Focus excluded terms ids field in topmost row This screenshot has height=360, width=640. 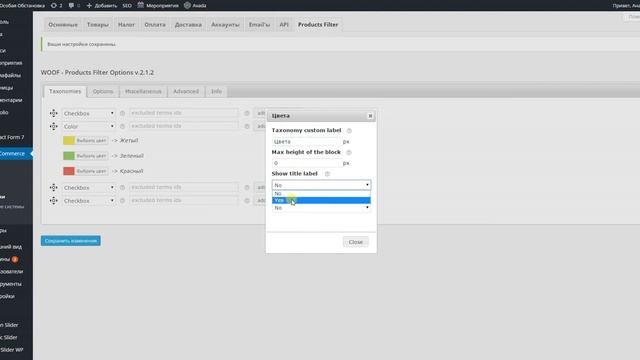click(x=184, y=113)
